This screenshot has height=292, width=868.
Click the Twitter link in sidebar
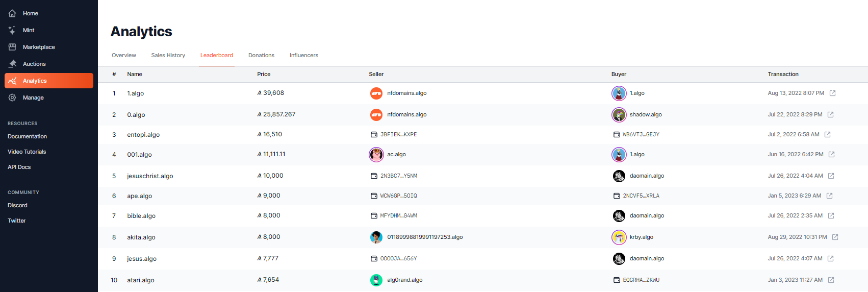point(16,221)
